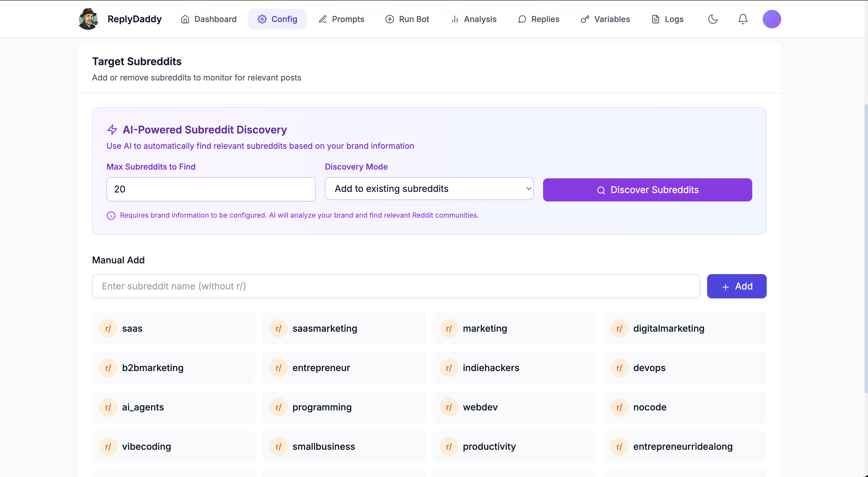The height and width of the screenshot is (477, 868).
Task: Select the 'saasmarketing' subreddit name
Action: pyautogui.click(x=325, y=329)
